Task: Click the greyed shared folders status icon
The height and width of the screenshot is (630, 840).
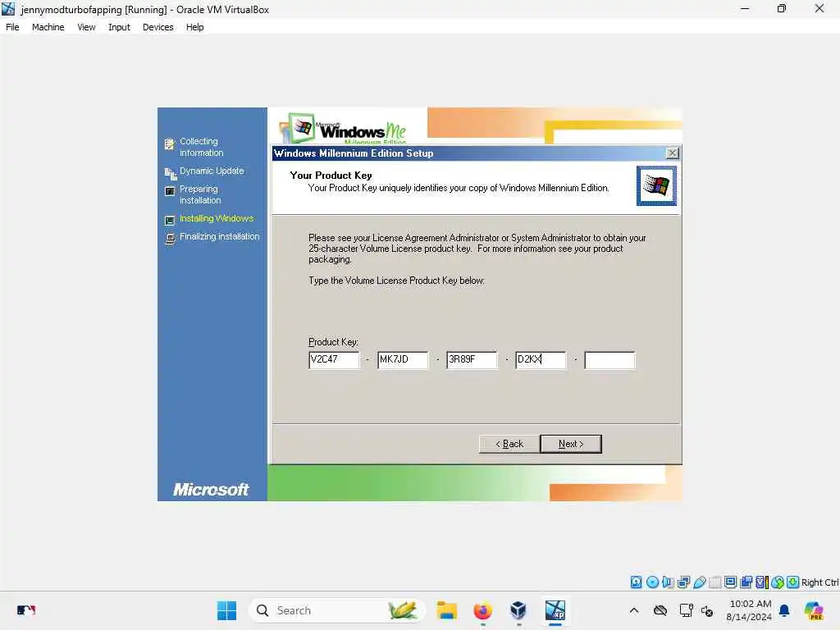Action: click(x=714, y=582)
